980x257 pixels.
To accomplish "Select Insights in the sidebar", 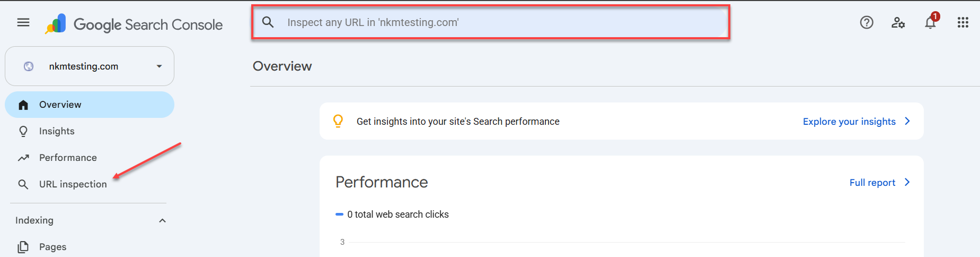I will (90, 131).
